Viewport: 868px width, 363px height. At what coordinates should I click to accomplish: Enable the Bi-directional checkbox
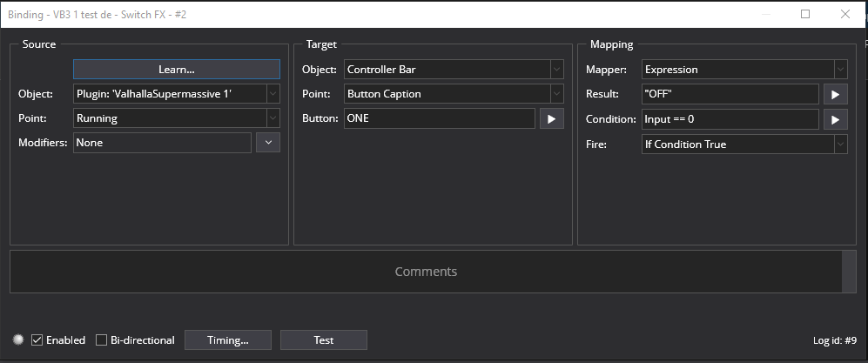[x=102, y=340]
